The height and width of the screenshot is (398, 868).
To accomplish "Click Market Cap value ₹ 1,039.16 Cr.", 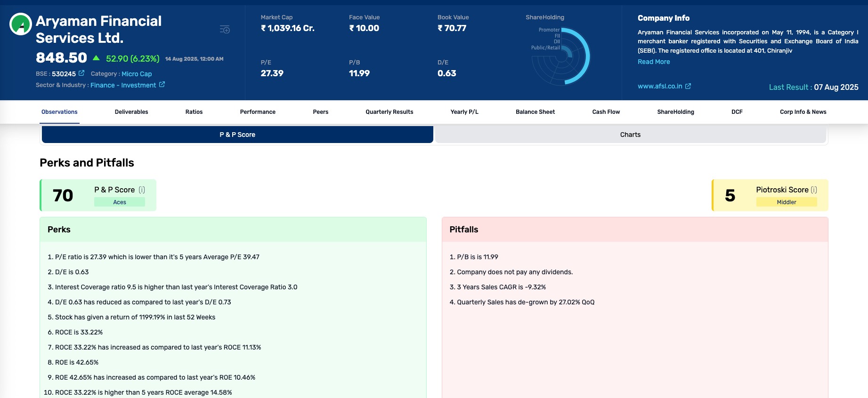I will click(x=288, y=28).
